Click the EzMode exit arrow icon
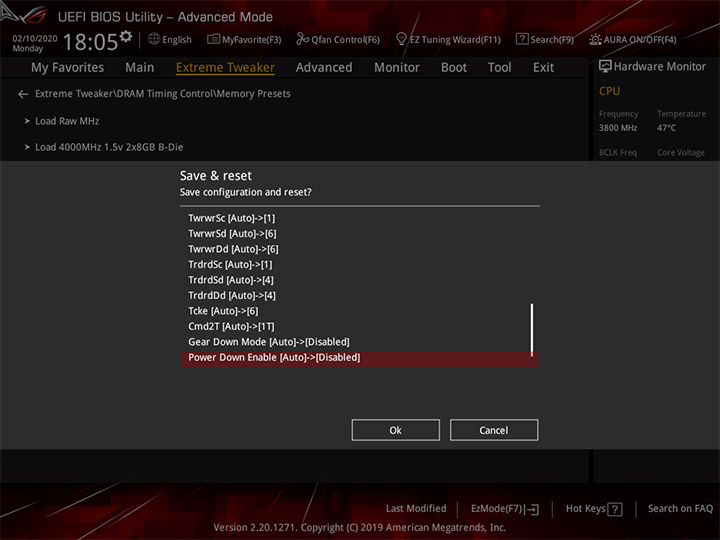Image resolution: width=720 pixels, height=540 pixels. coord(532,509)
